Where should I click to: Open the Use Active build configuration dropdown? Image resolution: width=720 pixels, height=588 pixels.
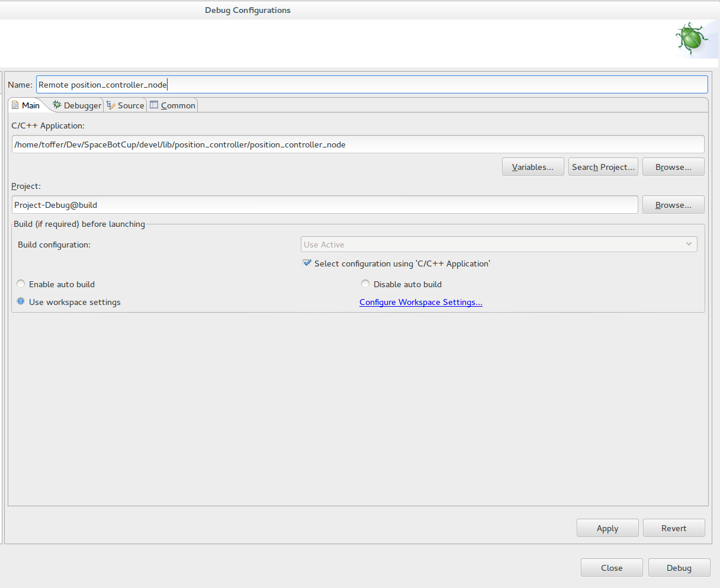pyautogui.click(x=688, y=244)
